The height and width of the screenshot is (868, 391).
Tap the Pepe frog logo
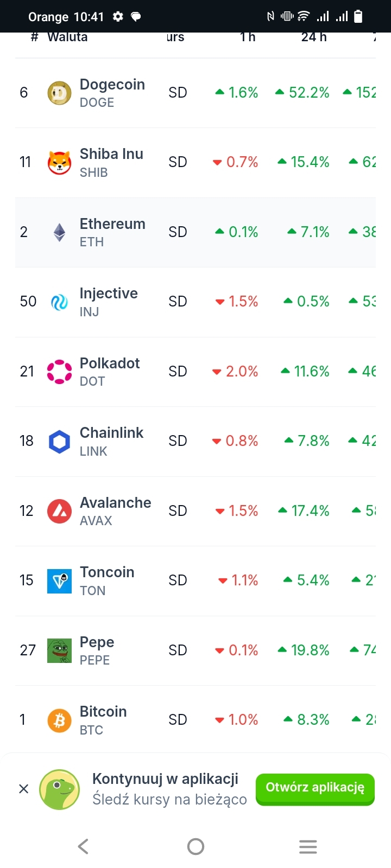click(59, 650)
